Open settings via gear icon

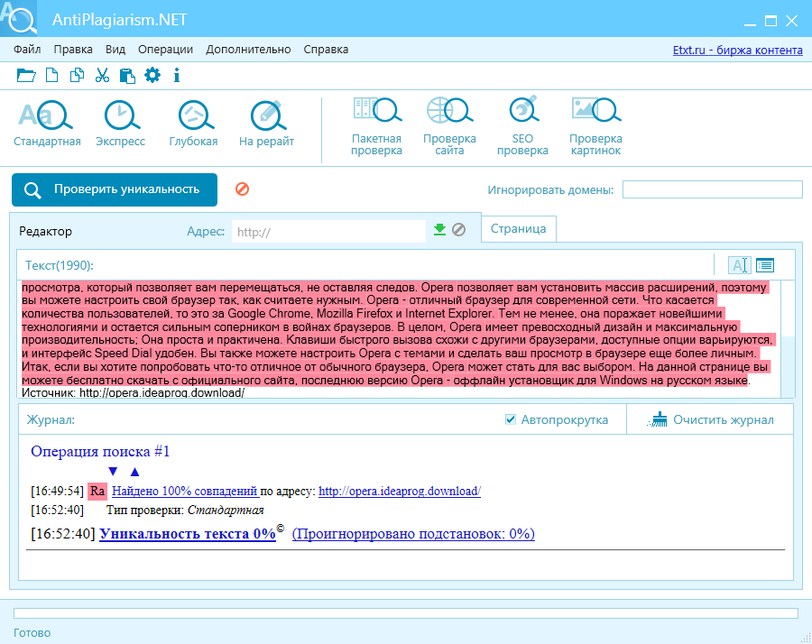[152, 76]
